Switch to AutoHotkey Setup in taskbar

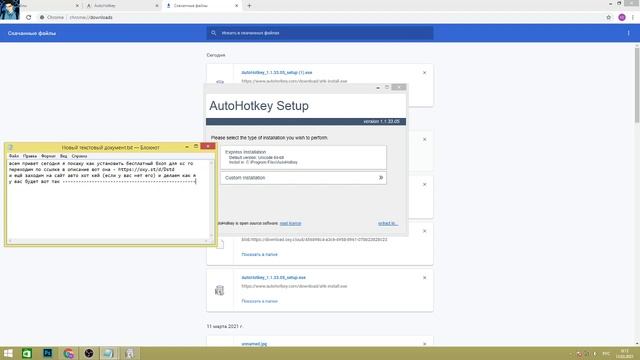129,353
